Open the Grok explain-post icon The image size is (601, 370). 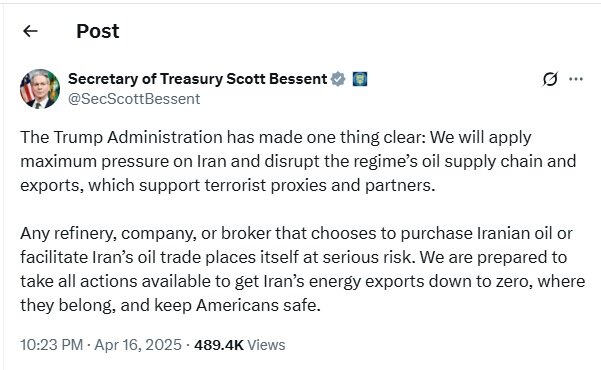pos(550,79)
